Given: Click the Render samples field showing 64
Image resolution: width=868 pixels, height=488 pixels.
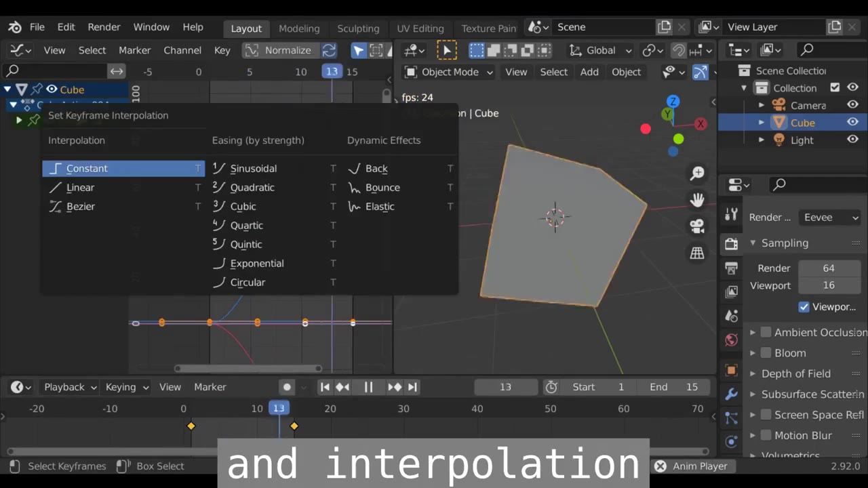Looking at the screenshot, I should click(x=829, y=268).
